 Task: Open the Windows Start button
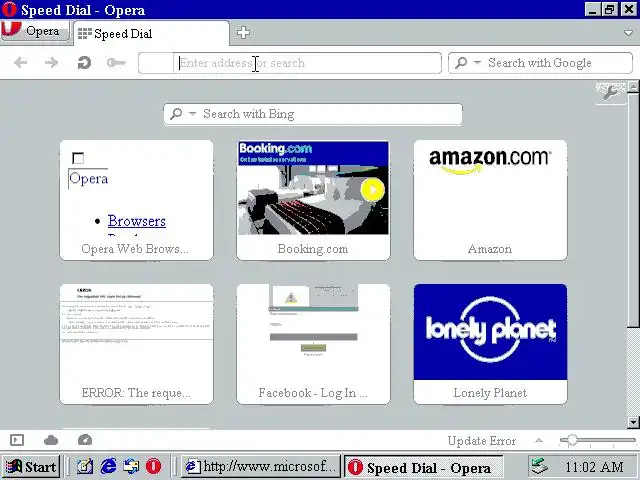pyautogui.click(x=31, y=467)
